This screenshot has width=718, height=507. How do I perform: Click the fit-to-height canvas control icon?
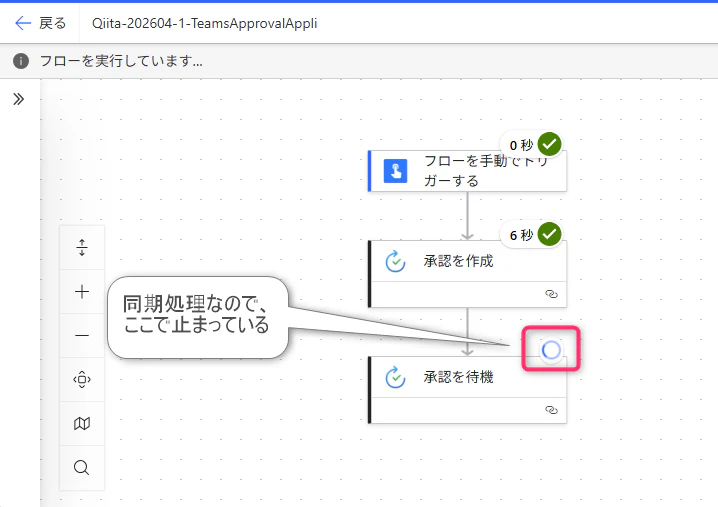[82, 247]
